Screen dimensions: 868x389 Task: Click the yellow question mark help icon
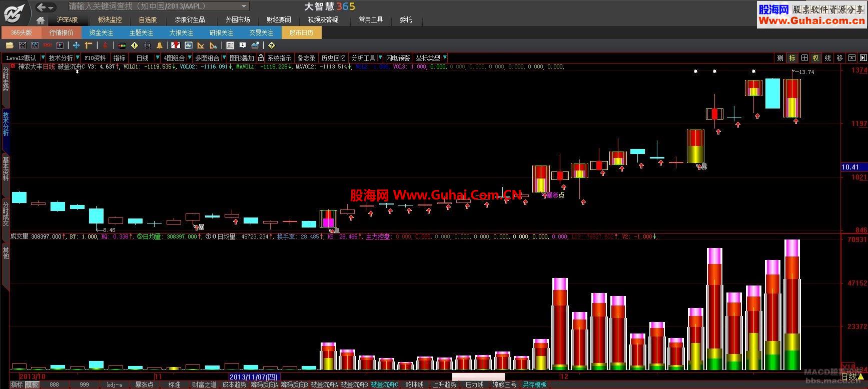[272, 45]
